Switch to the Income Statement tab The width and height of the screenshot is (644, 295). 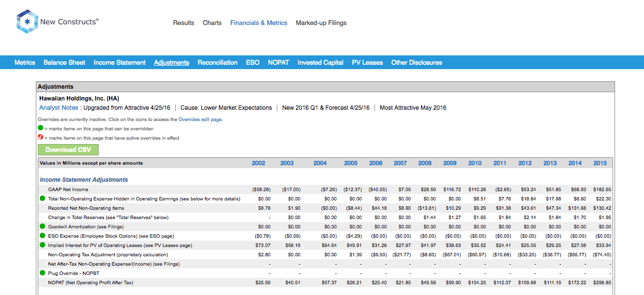[120, 63]
